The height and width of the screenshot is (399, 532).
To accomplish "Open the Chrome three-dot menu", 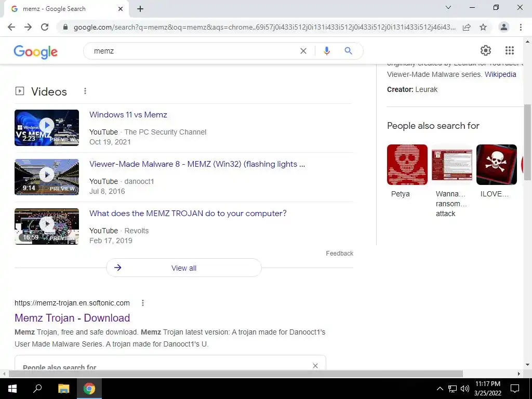I will 521,27.
